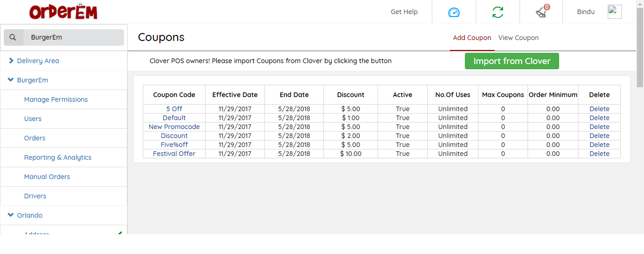
Task: Delete the Festival Offer coupon
Action: point(599,154)
